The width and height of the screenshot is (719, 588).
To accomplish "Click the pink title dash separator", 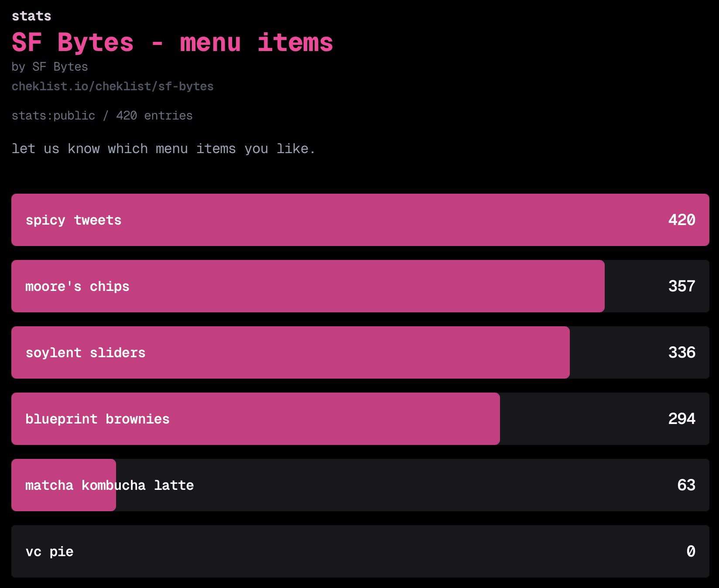I will coord(157,44).
